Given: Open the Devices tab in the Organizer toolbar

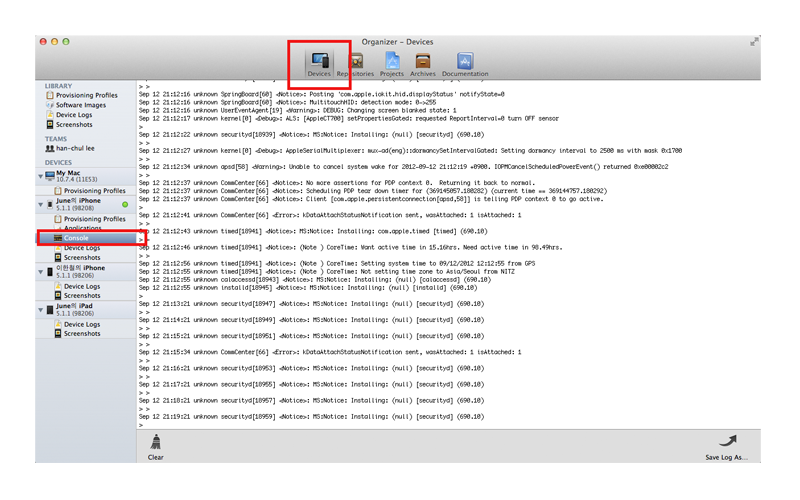Looking at the screenshot, I should (319, 62).
